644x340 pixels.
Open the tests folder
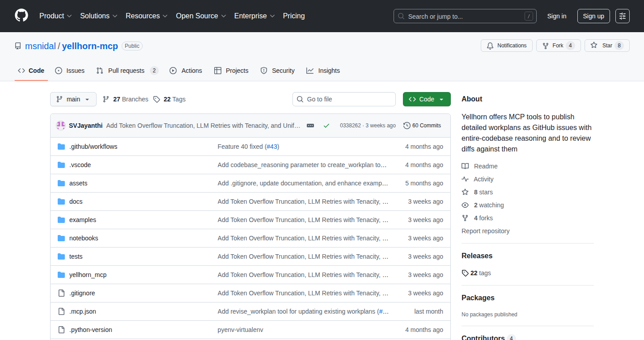[76, 256]
